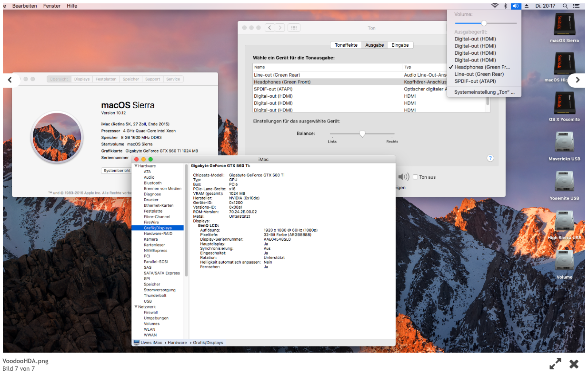Collapse the Netzwerk tree section
The width and height of the screenshot is (588, 376).
(x=136, y=307)
